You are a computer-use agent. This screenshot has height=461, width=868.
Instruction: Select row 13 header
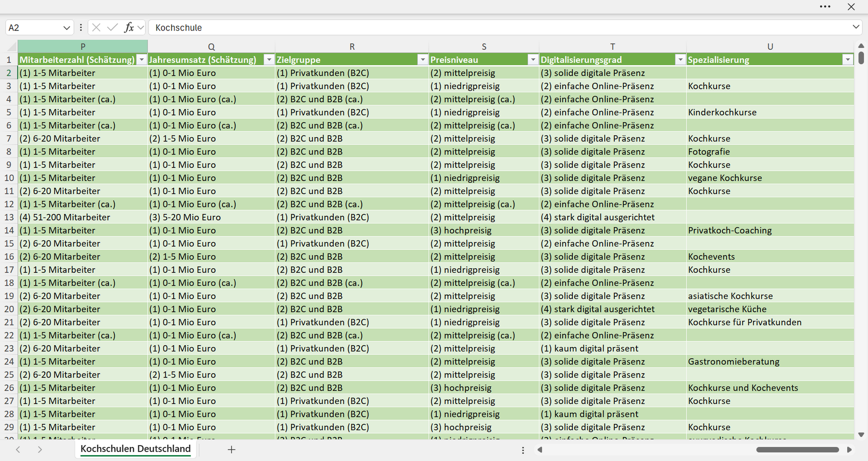[x=9, y=217]
